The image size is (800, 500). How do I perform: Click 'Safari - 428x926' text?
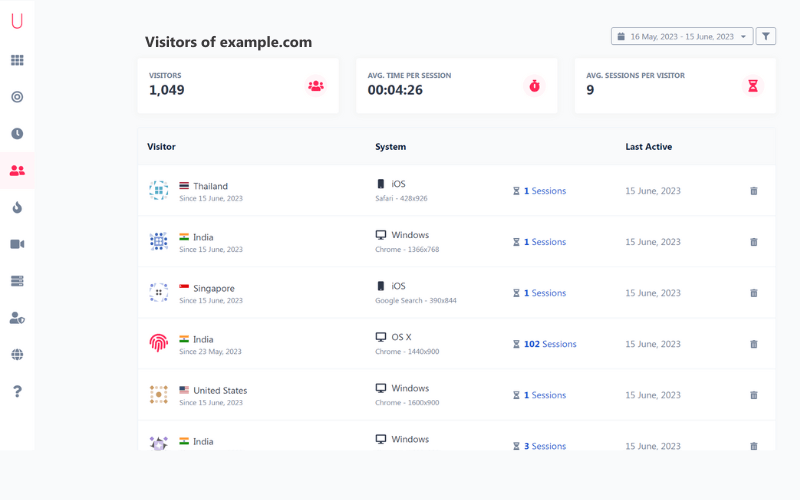click(402, 198)
